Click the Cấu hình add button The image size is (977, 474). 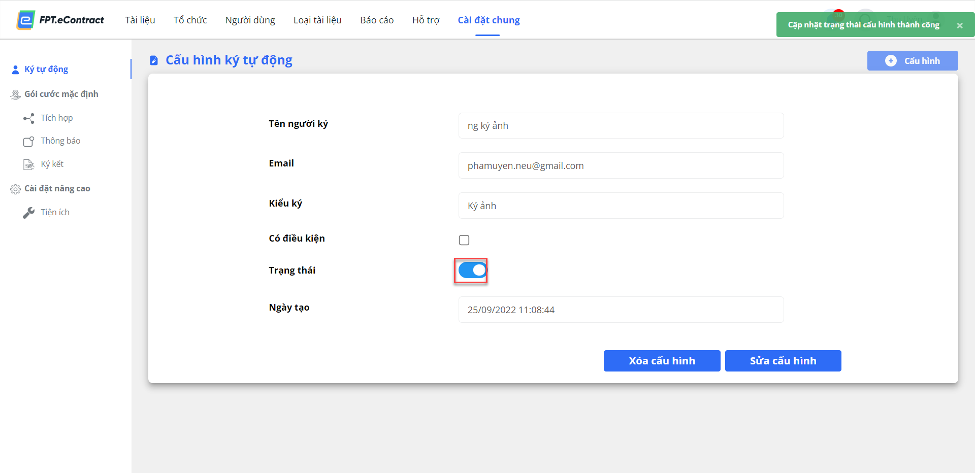click(912, 60)
